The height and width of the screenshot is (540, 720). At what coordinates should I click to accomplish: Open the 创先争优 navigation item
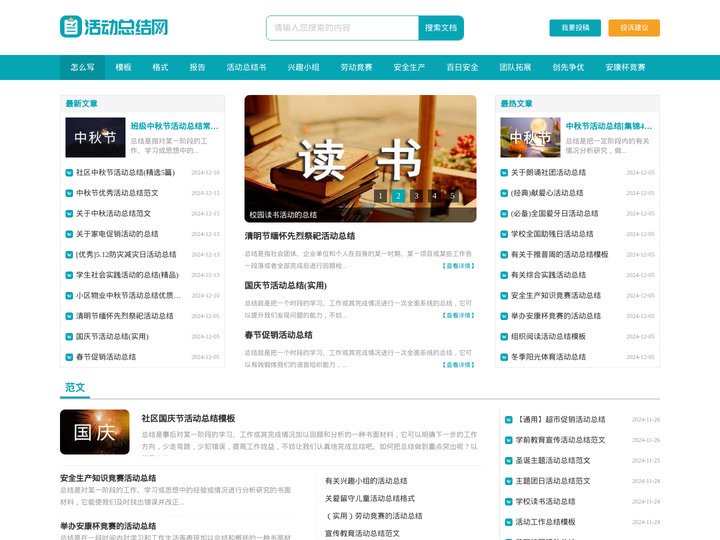coord(568,68)
